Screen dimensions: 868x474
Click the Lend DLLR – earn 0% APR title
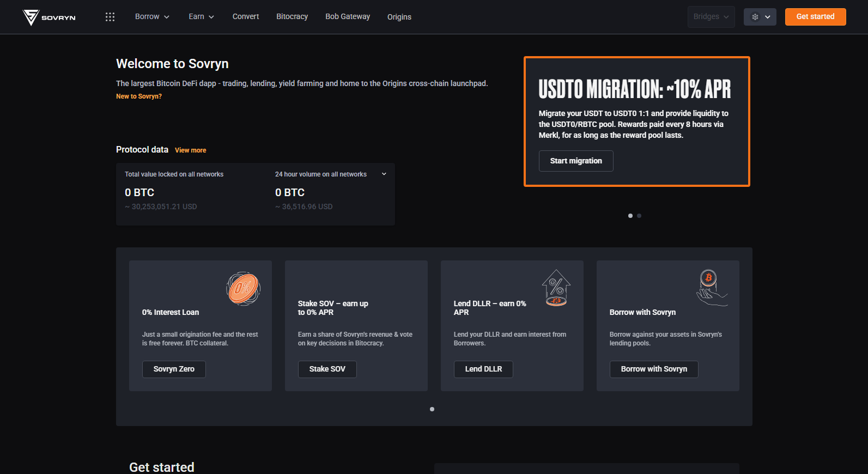pos(490,308)
